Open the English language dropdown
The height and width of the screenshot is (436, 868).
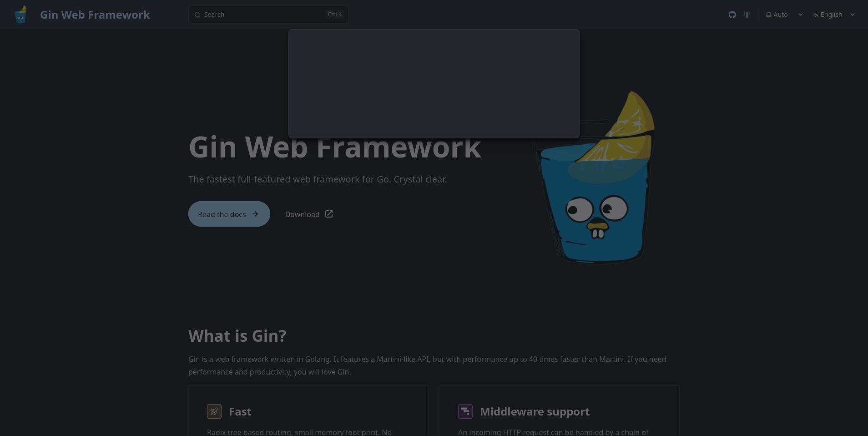click(834, 15)
